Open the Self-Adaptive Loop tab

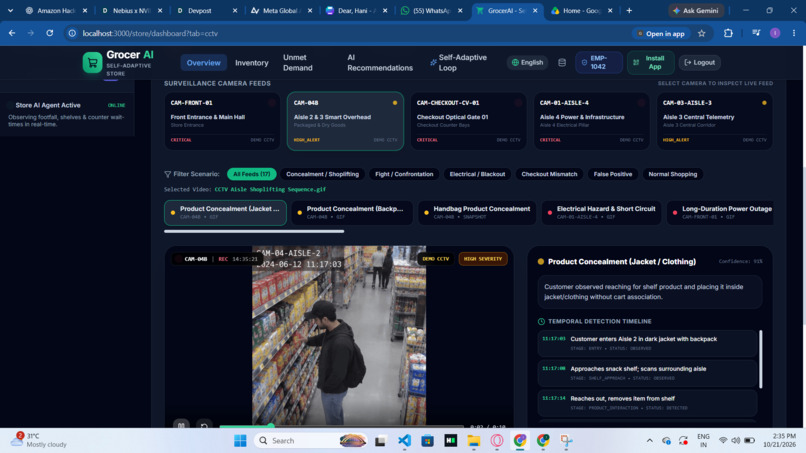[x=459, y=63]
